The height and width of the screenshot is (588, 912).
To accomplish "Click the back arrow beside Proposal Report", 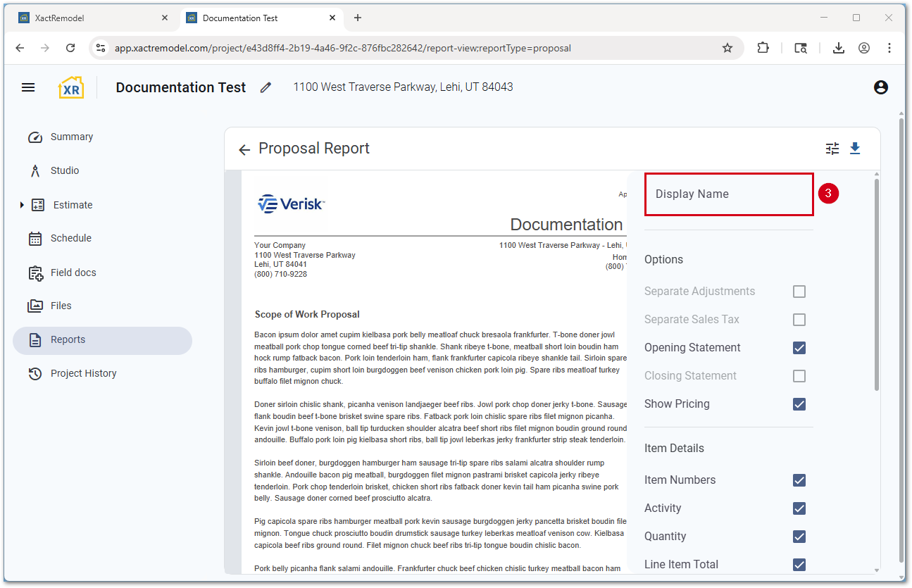I will coord(244,149).
